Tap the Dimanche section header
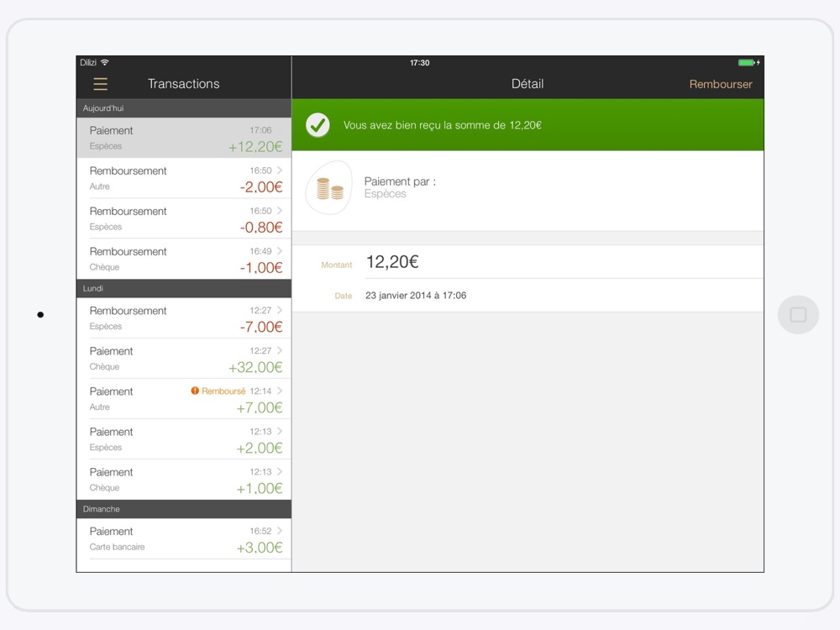The width and height of the screenshot is (840, 630). [x=184, y=509]
